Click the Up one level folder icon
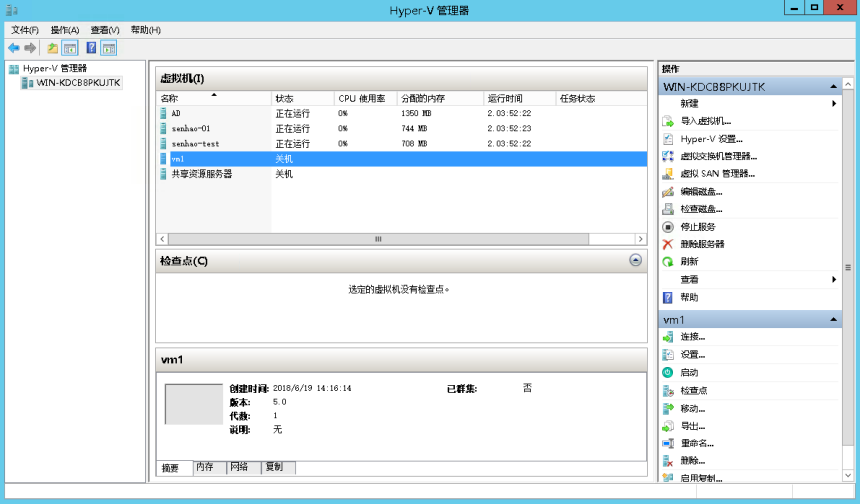This screenshot has width=860, height=504. point(53,48)
